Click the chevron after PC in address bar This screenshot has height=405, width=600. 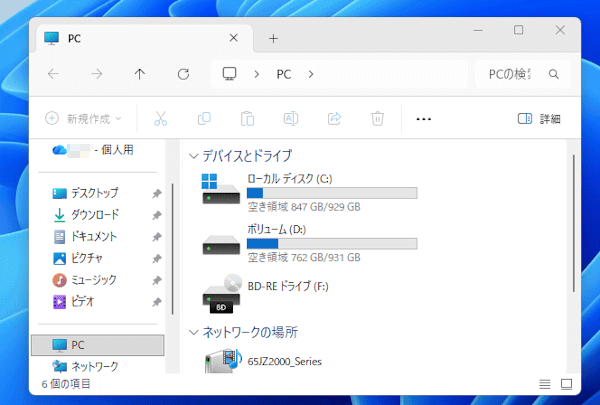(311, 74)
